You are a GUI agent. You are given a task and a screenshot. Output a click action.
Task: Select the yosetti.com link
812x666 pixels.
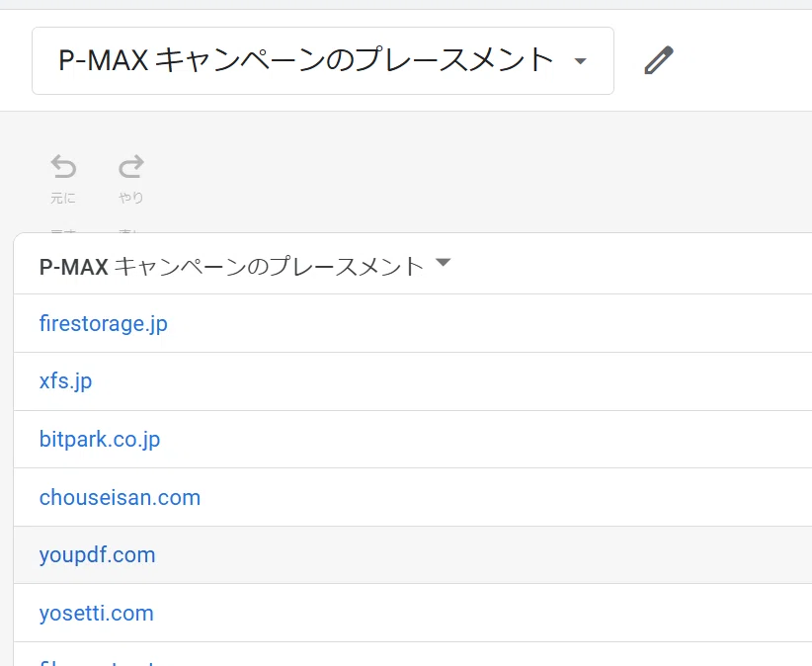pos(97,614)
